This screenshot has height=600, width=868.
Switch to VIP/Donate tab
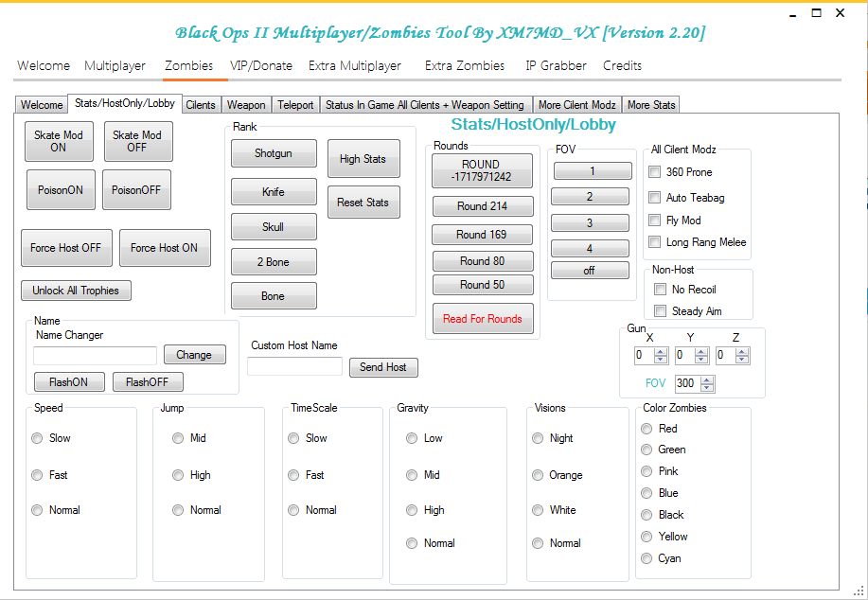(260, 66)
